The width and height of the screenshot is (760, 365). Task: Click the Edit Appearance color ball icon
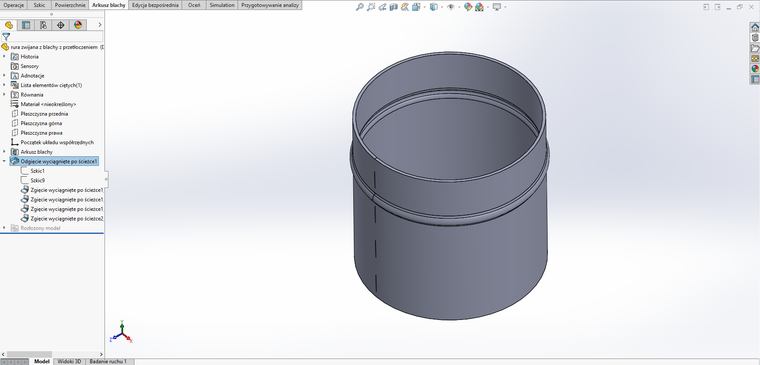pyautogui.click(x=468, y=7)
